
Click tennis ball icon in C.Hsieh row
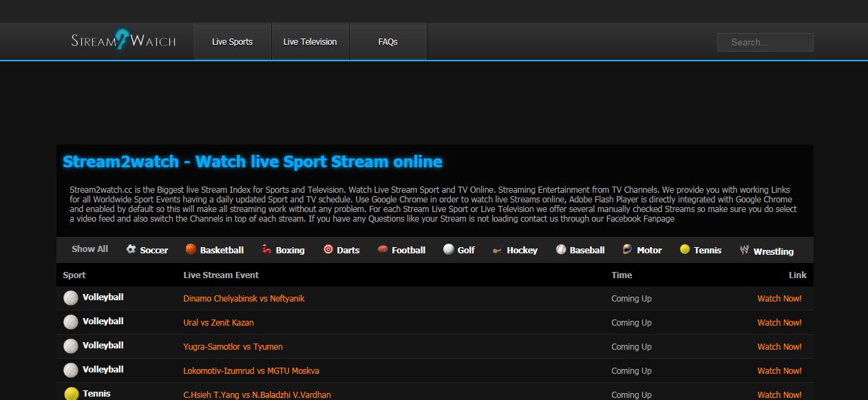(71, 394)
